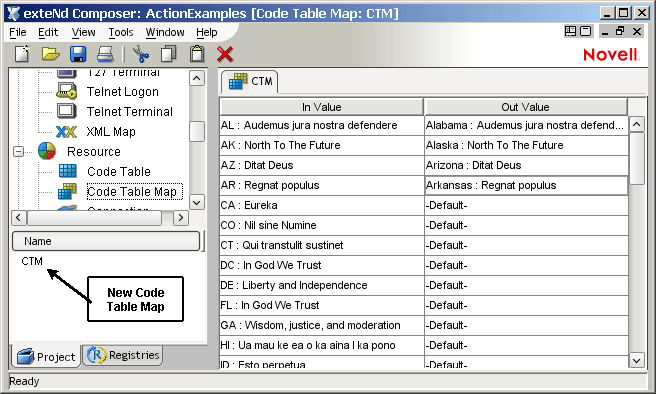Select Telnet Terminal in the tree

click(x=130, y=112)
